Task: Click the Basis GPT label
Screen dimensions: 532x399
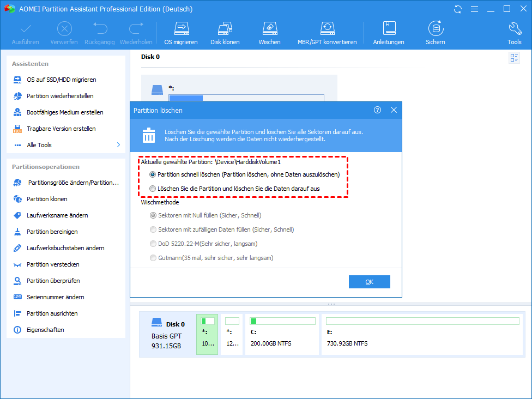Action: 167,336
